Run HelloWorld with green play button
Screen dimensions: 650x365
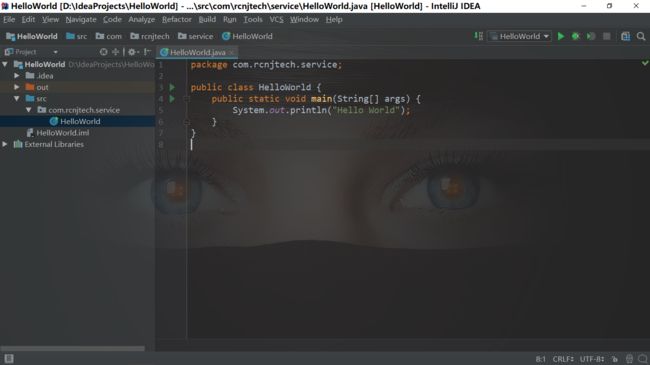pos(561,36)
